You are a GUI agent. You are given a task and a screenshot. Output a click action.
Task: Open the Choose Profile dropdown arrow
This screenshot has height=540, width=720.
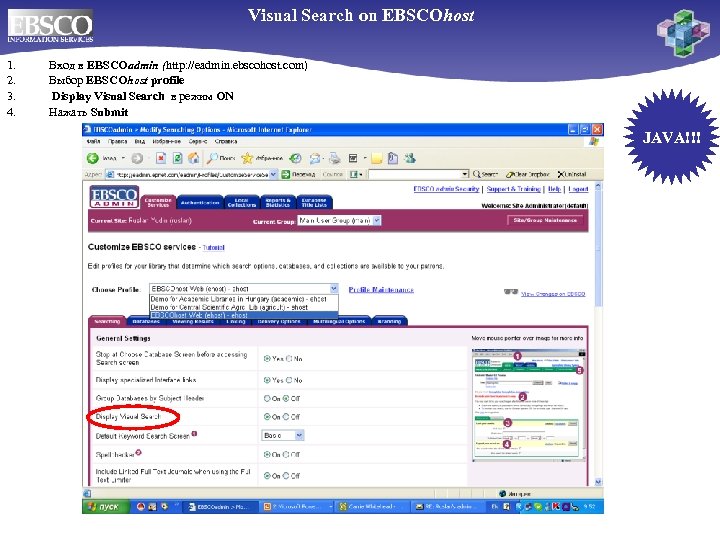pyautogui.click(x=334, y=289)
